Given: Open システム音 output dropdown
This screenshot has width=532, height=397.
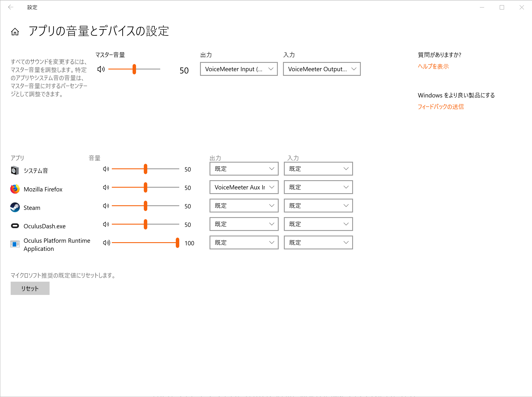Looking at the screenshot, I should 244,169.
